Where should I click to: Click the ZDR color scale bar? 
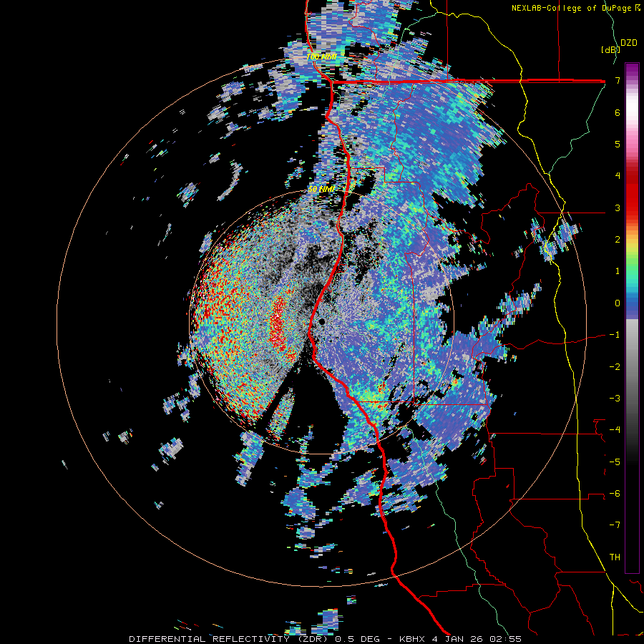[632, 318]
